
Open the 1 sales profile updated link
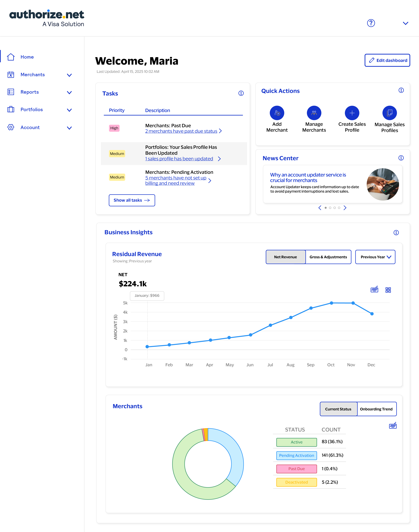tap(179, 159)
